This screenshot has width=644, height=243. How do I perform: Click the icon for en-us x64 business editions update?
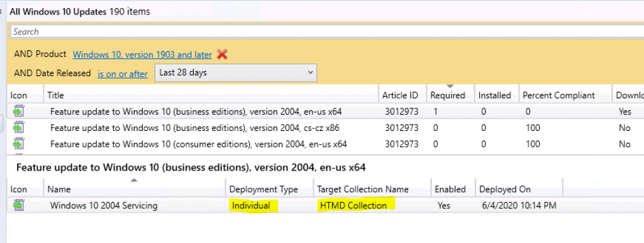[19, 111]
